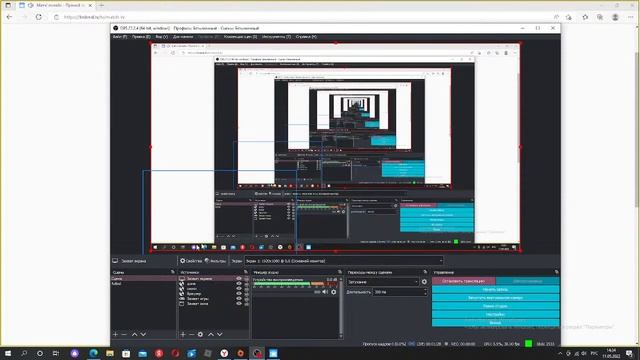The width and height of the screenshot is (640, 360).
Task: Click the Edge address bar
Action: click(x=302, y=17)
